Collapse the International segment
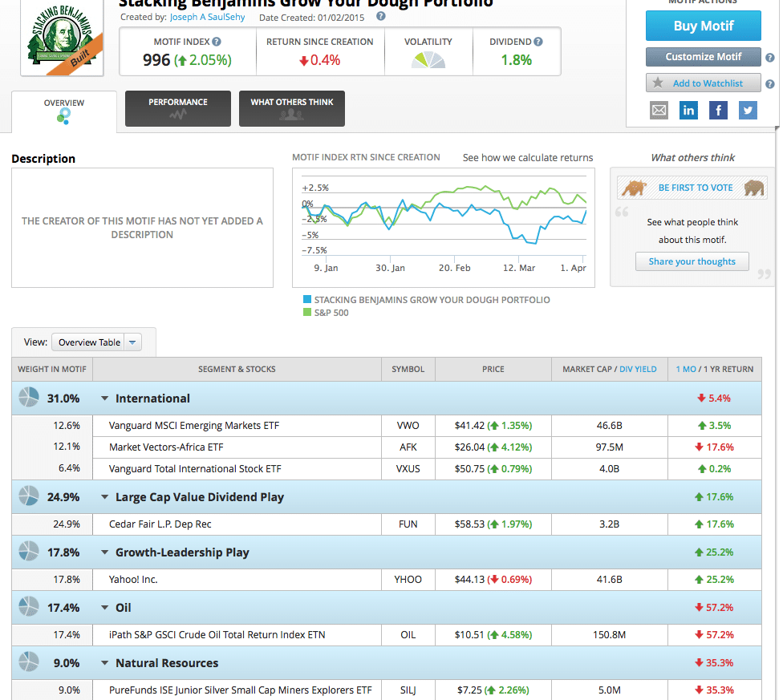Screen dimensions: 783x700 point(105,399)
